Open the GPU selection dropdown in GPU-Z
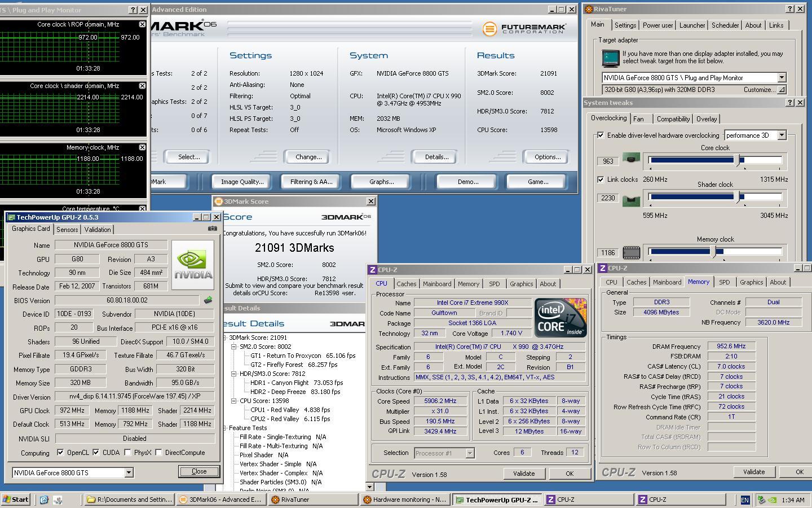Image resolution: width=812 pixels, height=508 pixels. click(129, 472)
